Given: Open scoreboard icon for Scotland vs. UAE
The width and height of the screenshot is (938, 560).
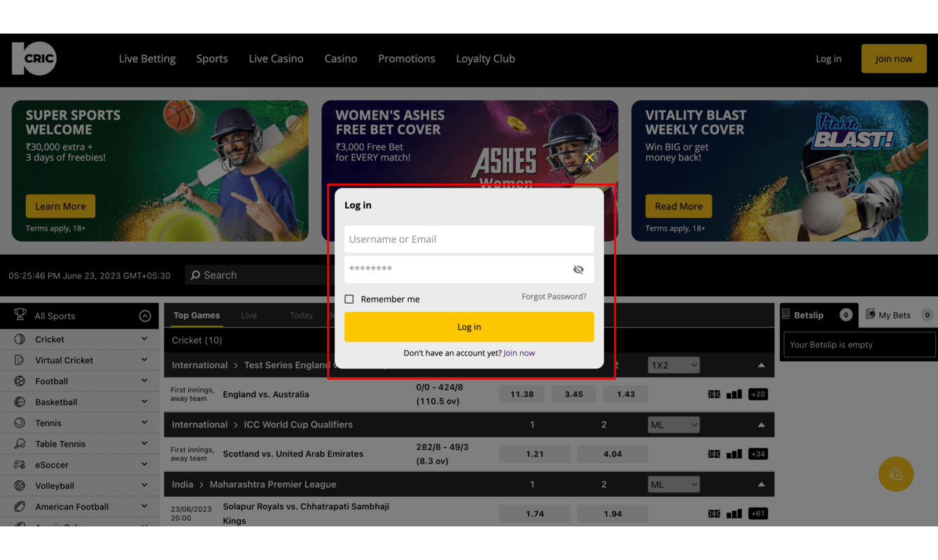Looking at the screenshot, I should [714, 454].
